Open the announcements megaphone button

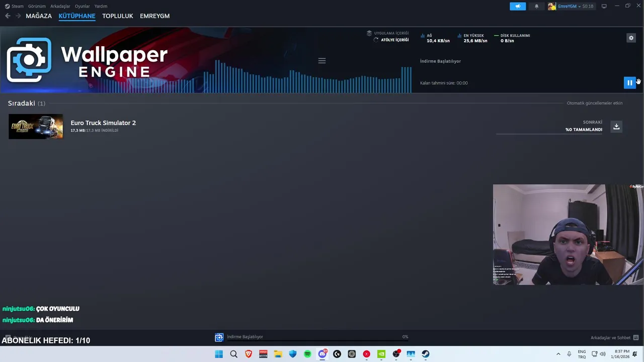pos(518,6)
